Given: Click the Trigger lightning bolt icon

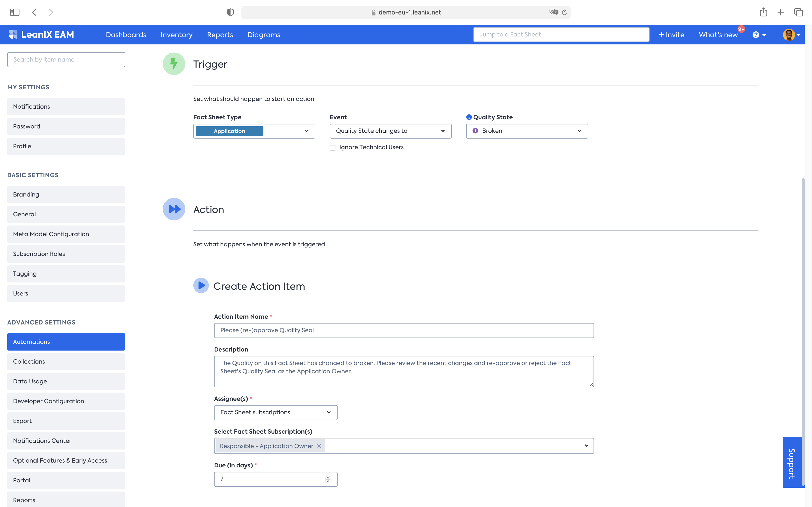Looking at the screenshot, I should [x=173, y=64].
